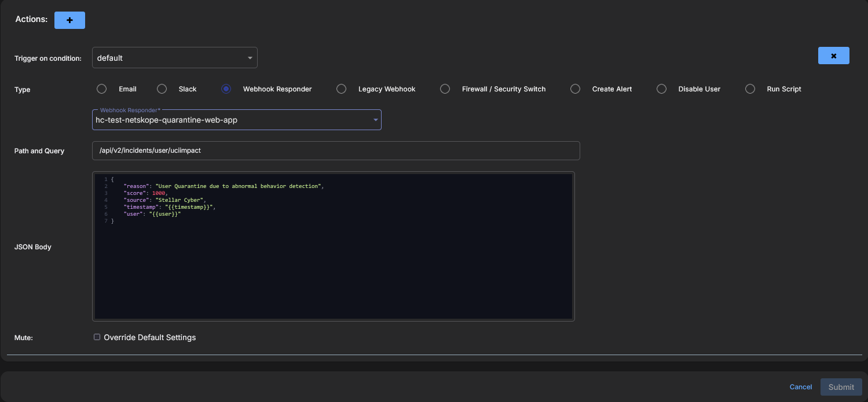Select the Disable User action type
The height and width of the screenshot is (402, 868).
click(661, 89)
